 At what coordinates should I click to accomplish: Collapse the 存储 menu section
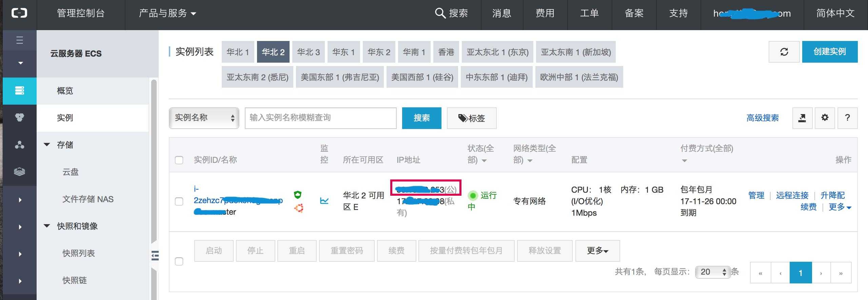47,145
